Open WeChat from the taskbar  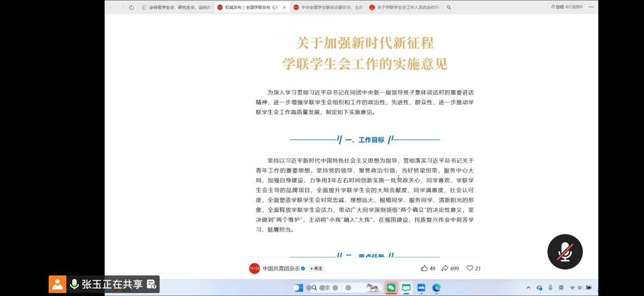pyautogui.click(x=391, y=288)
